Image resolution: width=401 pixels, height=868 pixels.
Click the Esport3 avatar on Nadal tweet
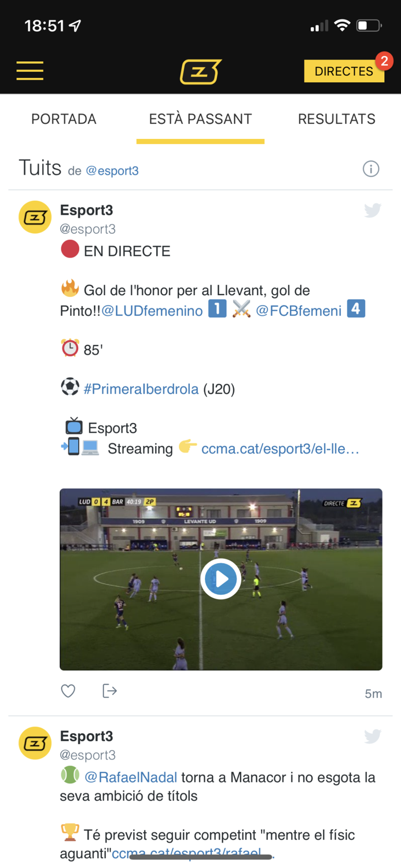35,743
